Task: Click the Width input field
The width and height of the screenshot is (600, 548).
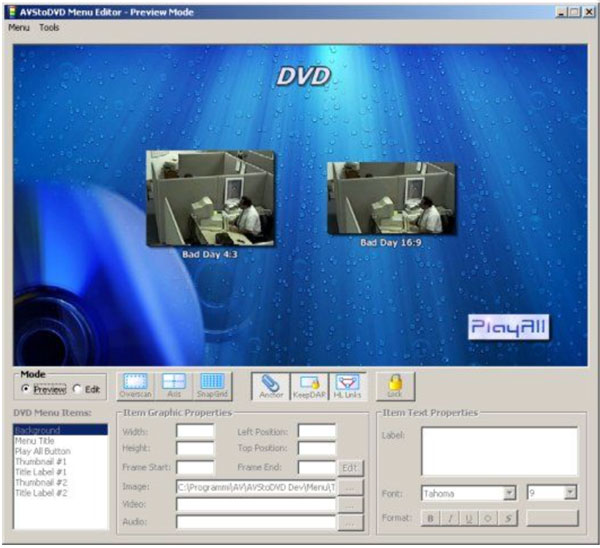Action: (195, 431)
